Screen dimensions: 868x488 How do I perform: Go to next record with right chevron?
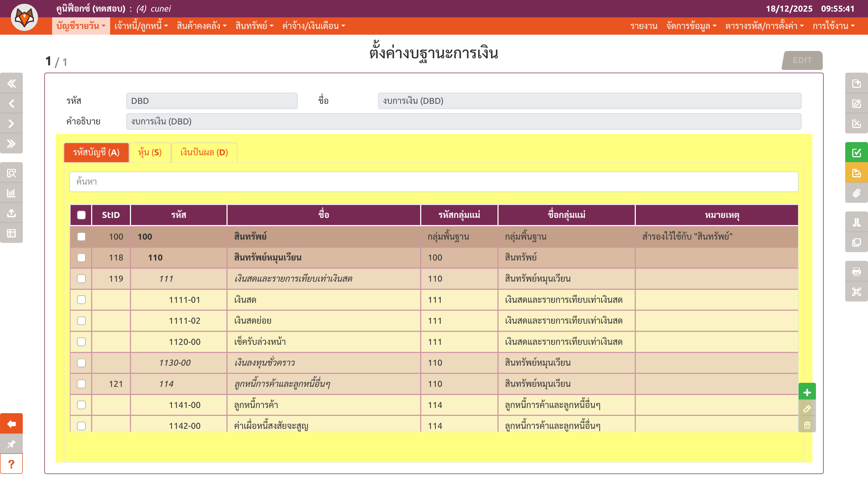tap(11, 124)
